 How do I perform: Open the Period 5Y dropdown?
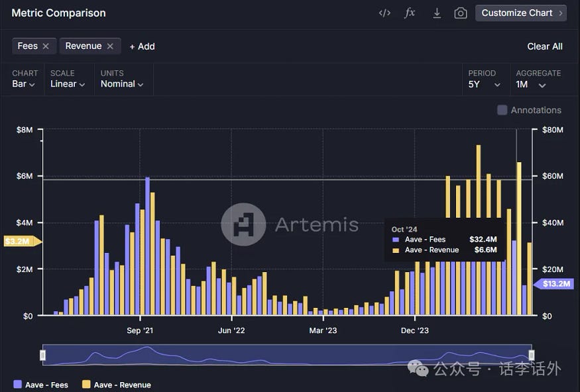(484, 85)
